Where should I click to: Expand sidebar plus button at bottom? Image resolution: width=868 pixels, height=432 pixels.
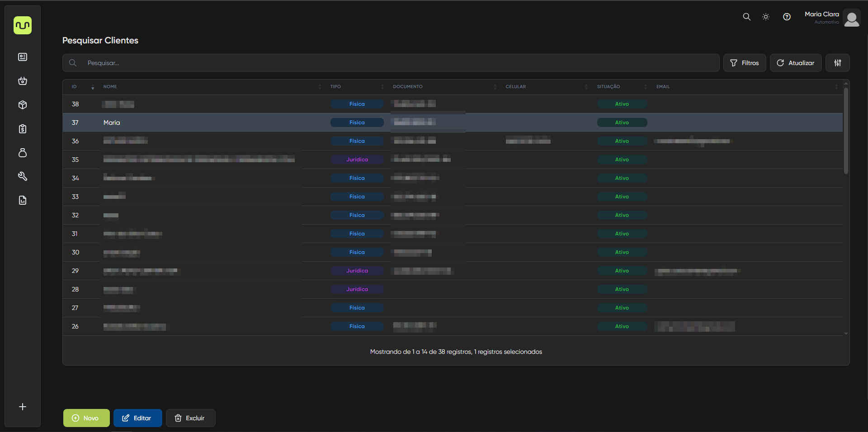(23, 407)
